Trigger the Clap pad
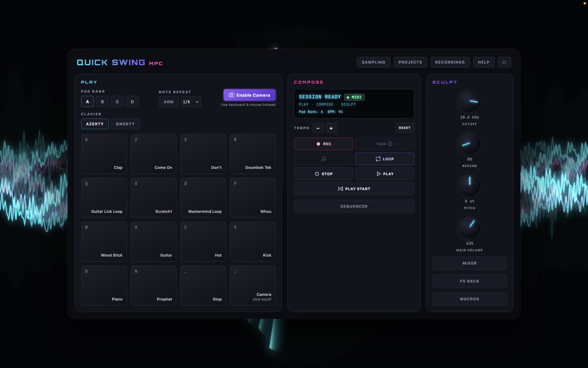This screenshot has width=588, height=368. (104, 154)
